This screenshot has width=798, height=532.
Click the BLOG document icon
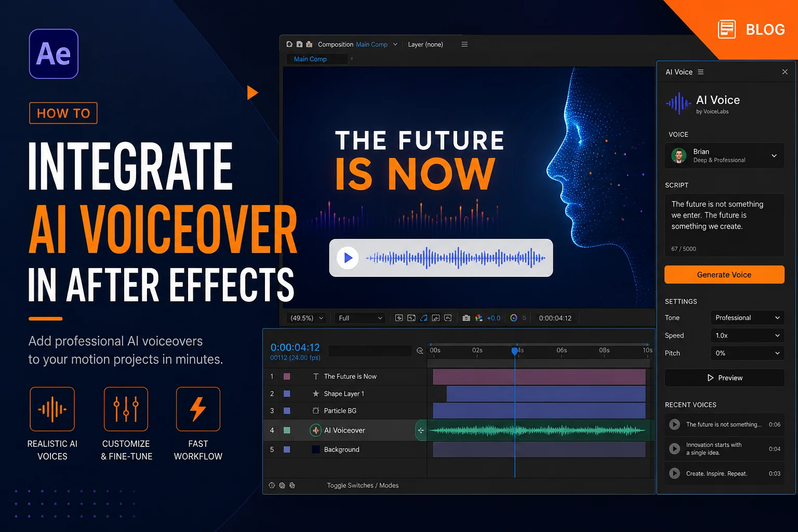click(x=727, y=29)
